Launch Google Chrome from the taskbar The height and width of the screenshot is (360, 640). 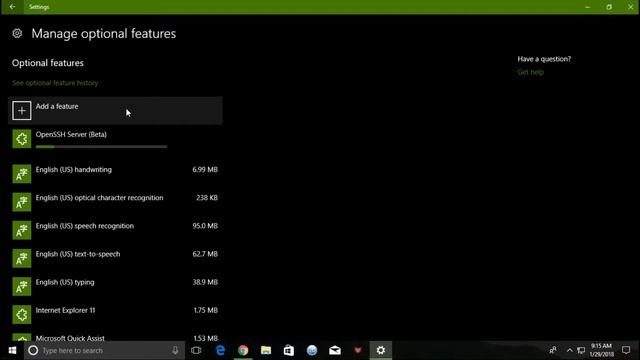coord(243,350)
